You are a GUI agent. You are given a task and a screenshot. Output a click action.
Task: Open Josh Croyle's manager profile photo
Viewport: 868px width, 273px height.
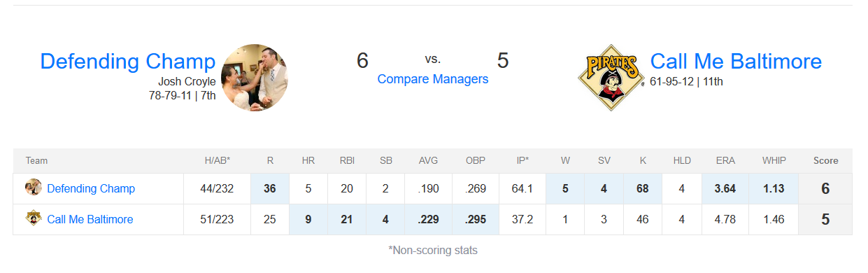[x=254, y=78]
